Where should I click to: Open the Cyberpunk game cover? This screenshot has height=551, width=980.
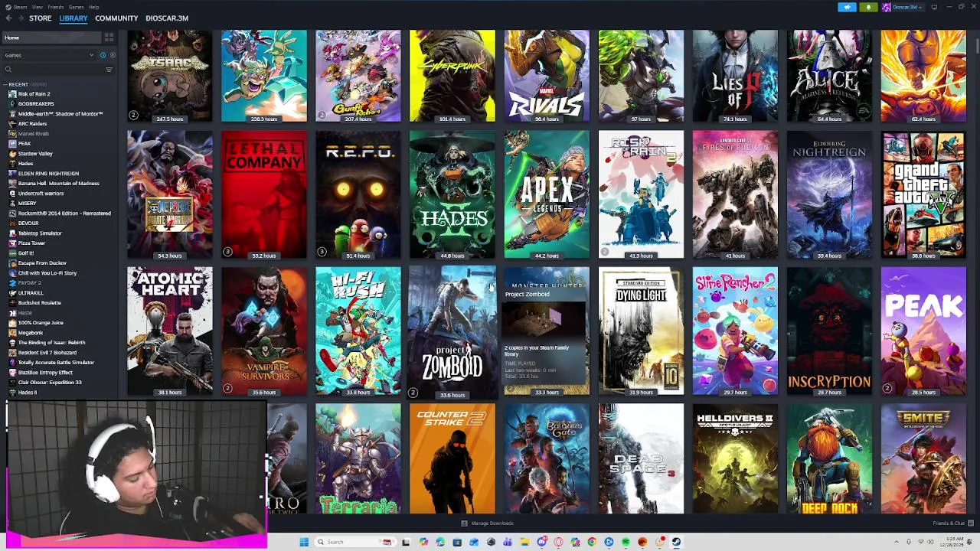point(452,76)
